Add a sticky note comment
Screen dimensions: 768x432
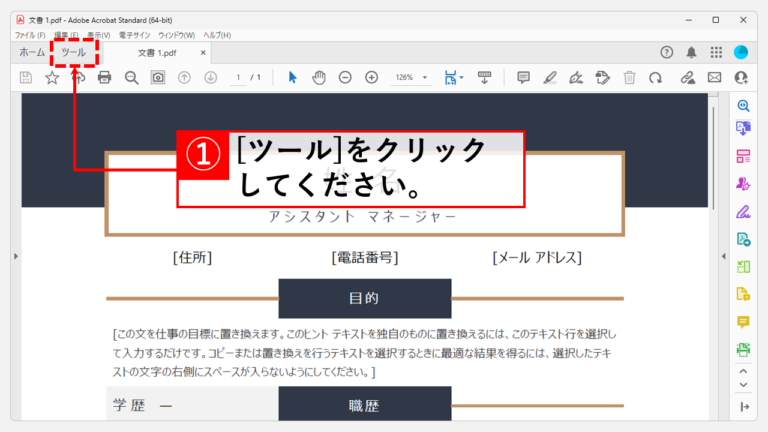523,77
